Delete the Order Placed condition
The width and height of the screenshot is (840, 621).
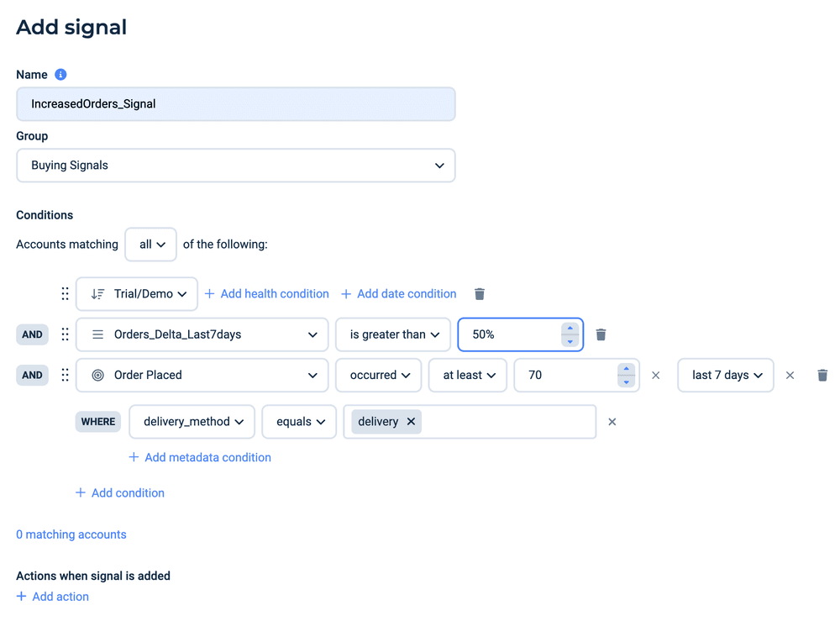click(822, 375)
